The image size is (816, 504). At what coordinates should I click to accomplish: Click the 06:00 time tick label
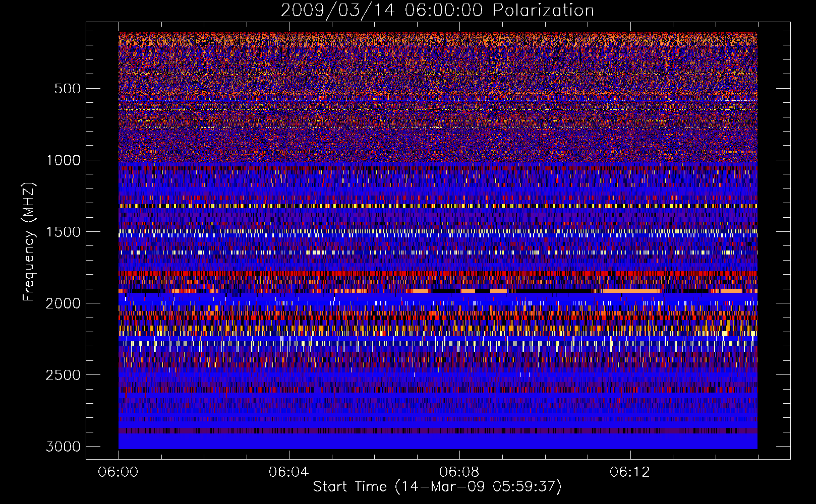(x=118, y=472)
